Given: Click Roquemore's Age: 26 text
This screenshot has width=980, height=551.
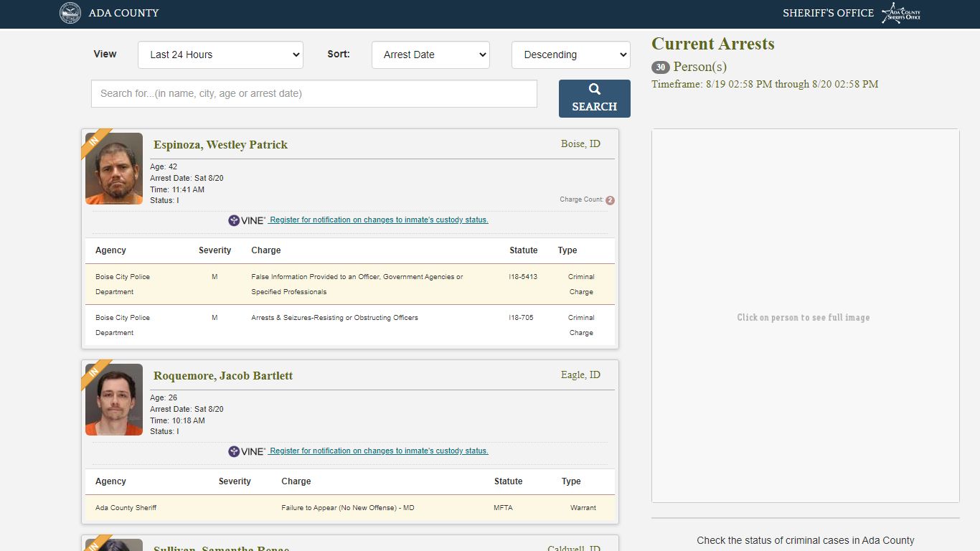Looking at the screenshot, I should (x=164, y=398).
